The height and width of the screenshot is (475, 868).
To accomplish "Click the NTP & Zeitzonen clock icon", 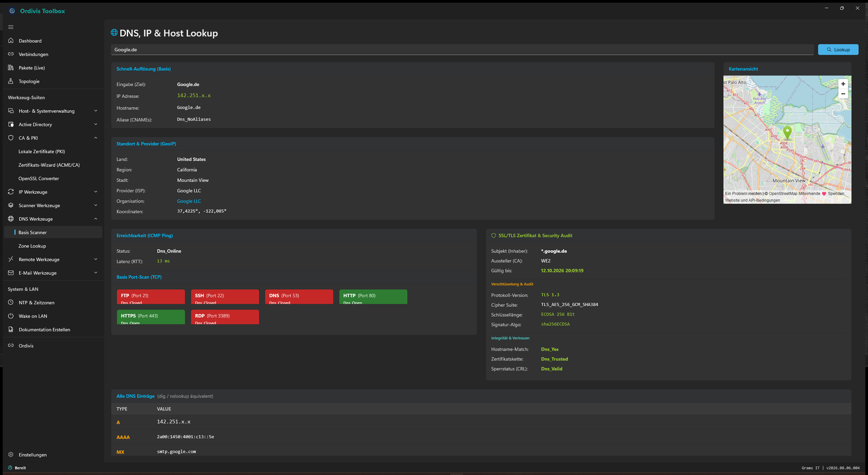I will pyautogui.click(x=11, y=302).
